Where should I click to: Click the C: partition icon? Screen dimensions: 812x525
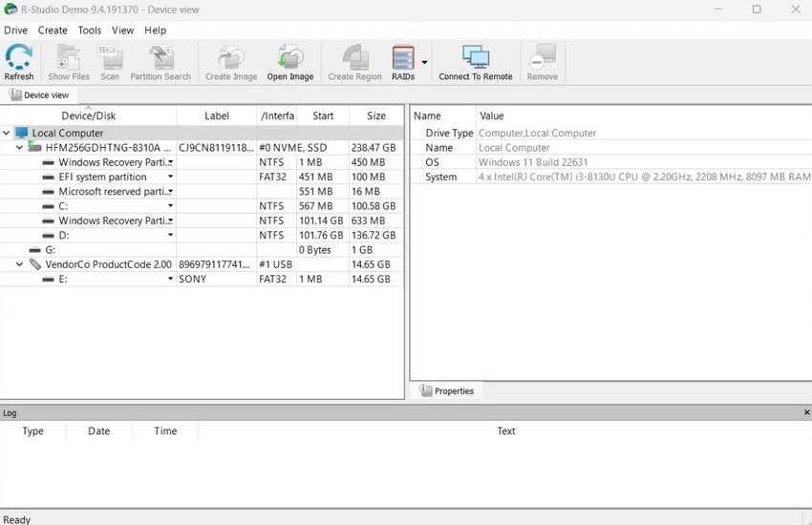coord(48,206)
